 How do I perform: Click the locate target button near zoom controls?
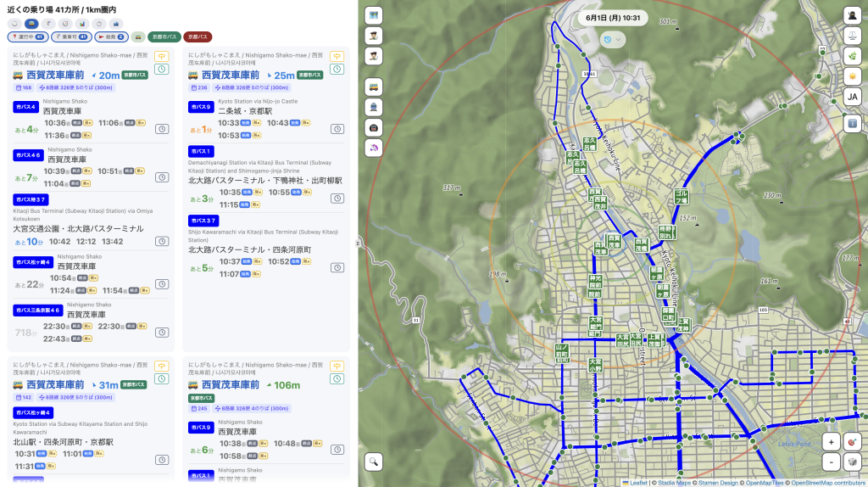click(x=853, y=442)
